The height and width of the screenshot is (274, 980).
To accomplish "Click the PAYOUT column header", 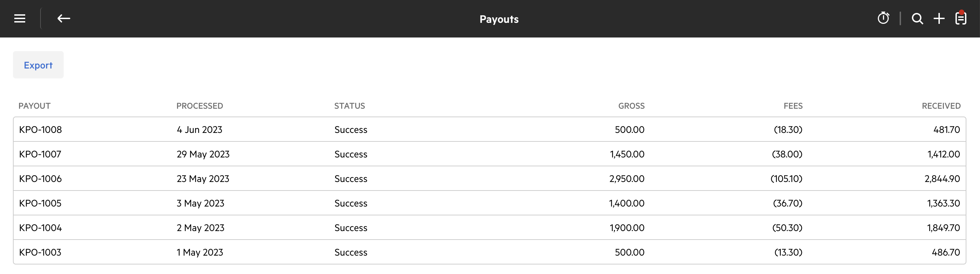I will click(34, 106).
